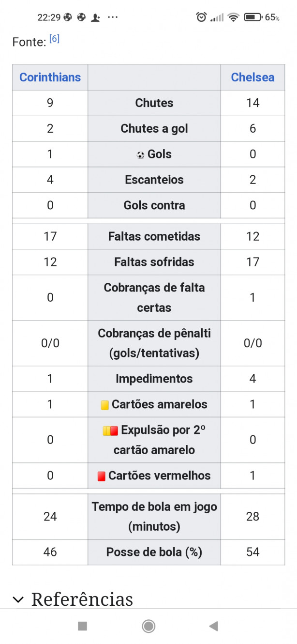
Task: Open footnote reference 6 beside Fonte
Action: point(54,39)
